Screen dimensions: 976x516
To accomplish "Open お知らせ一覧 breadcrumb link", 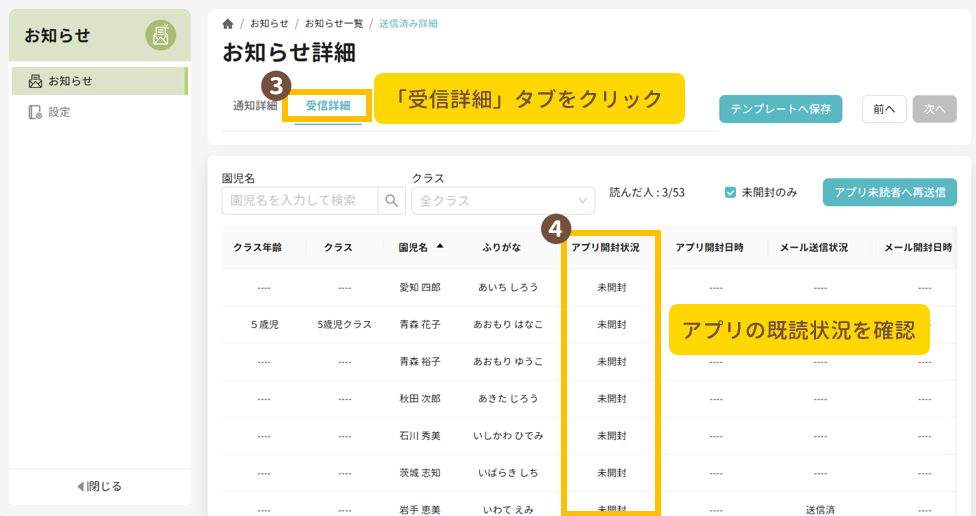I will (x=334, y=23).
